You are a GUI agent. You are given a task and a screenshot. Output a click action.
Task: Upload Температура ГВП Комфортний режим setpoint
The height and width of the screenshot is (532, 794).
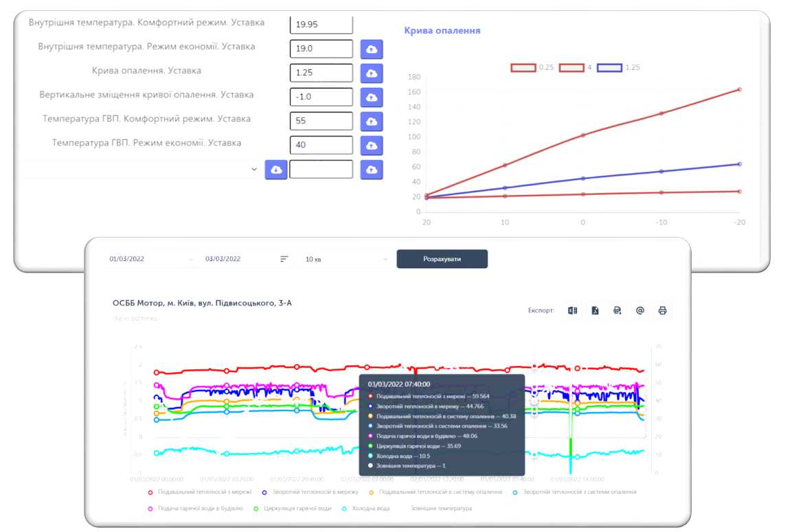tap(372, 122)
